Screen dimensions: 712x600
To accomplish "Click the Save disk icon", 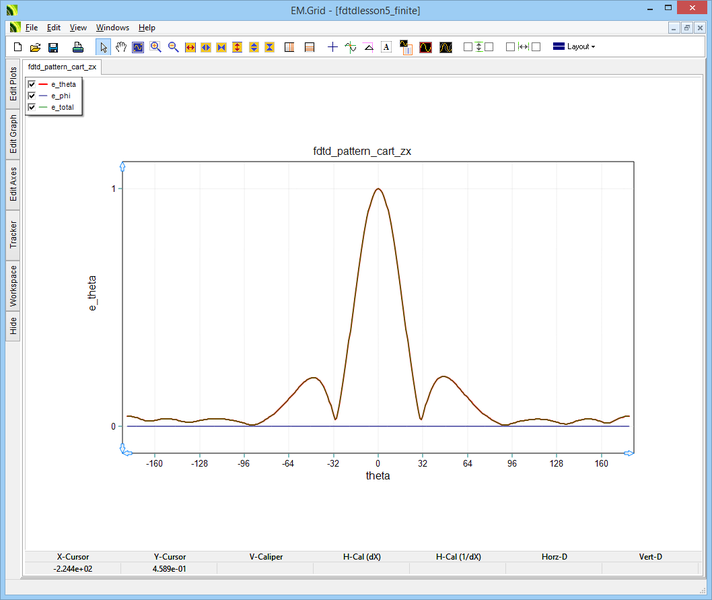I will [53, 47].
